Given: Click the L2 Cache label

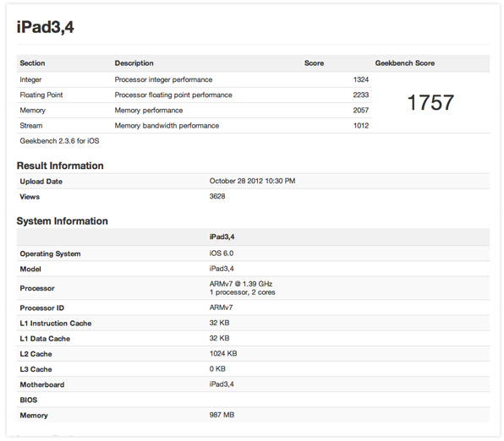Looking at the screenshot, I should (x=36, y=354).
